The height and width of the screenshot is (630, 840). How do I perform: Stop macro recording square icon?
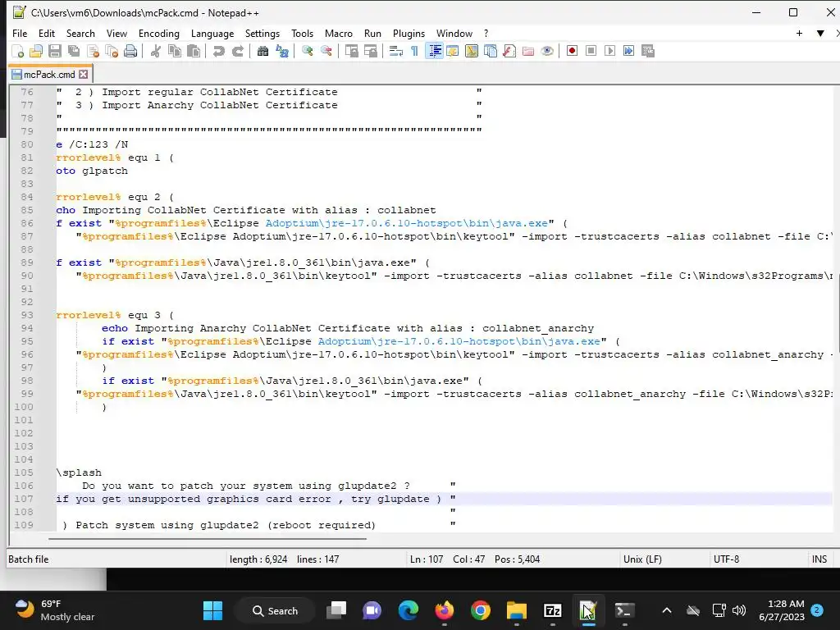coord(591,51)
